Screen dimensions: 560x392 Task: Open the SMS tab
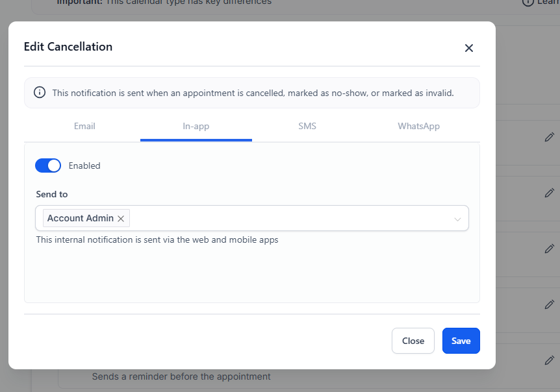pos(307,126)
